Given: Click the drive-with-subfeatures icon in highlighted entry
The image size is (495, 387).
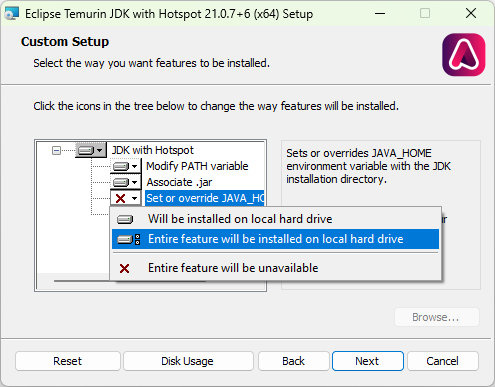Looking at the screenshot, I should [128, 239].
